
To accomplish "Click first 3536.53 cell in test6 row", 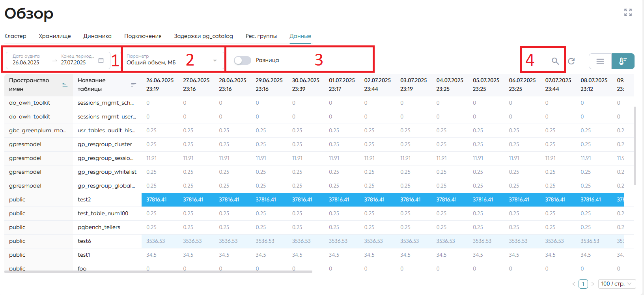I will [160, 241].
